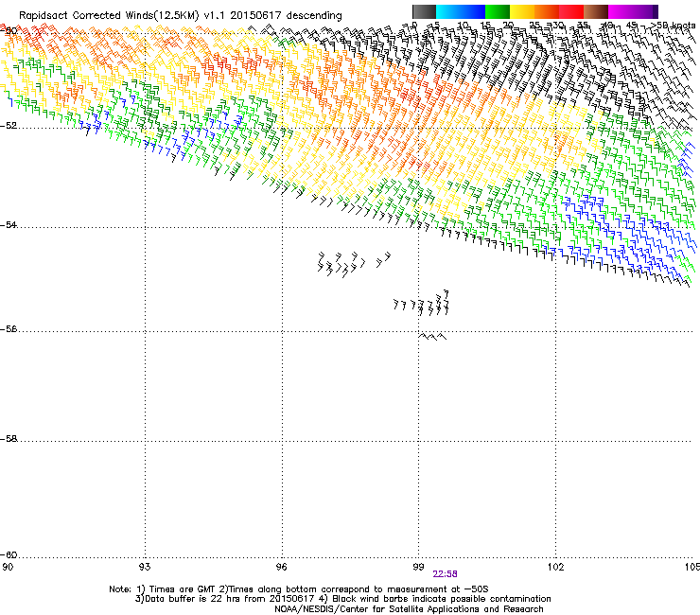Click the '>50 knots' legend label

click(x=674, y=26)
